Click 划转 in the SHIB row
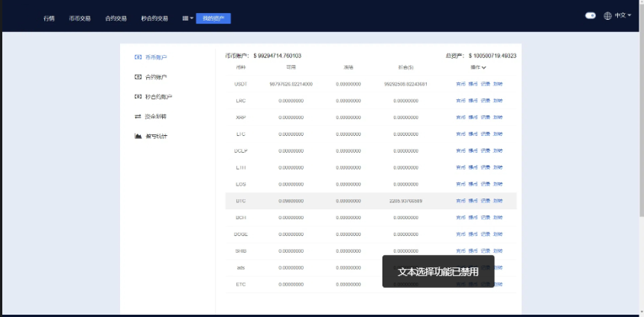 coord(498,251)
